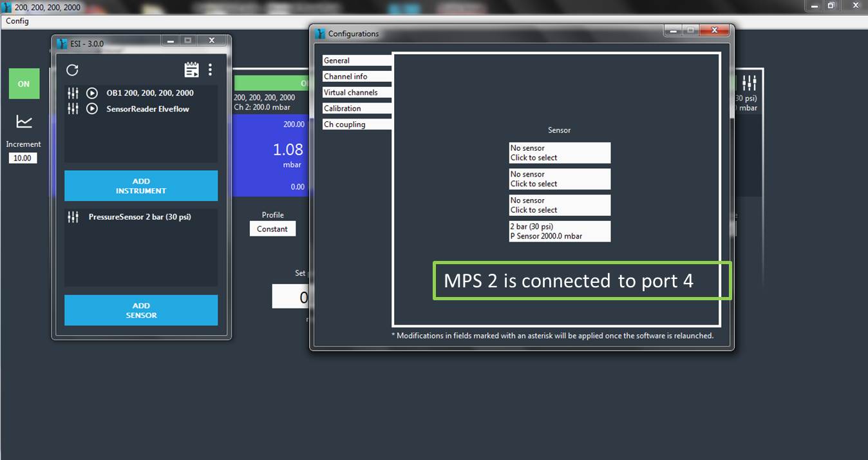Viewport: 868px width, 460px height.
Task: Open the Config menu
Action: point(17,21)
